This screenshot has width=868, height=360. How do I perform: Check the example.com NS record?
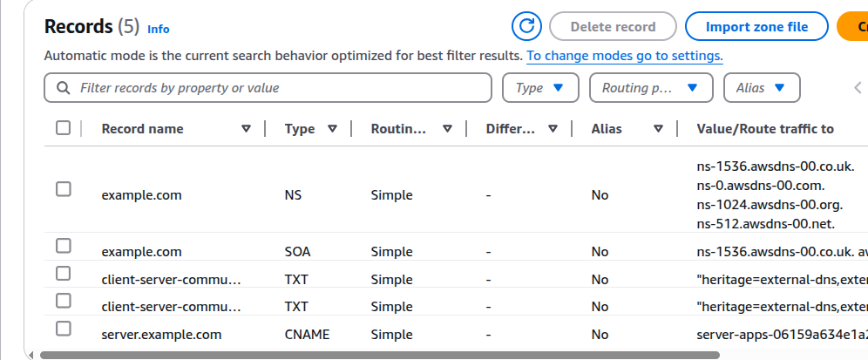pos(64,189)
